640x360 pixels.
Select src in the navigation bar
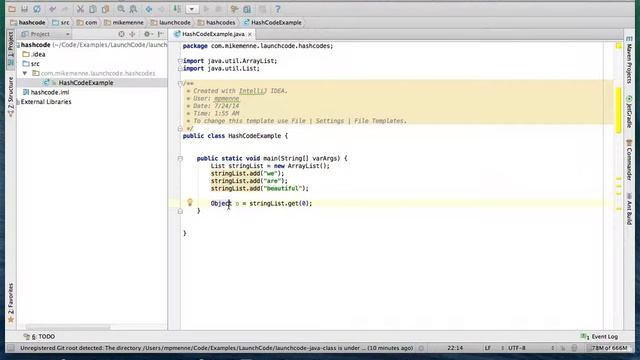pos(61,22)
